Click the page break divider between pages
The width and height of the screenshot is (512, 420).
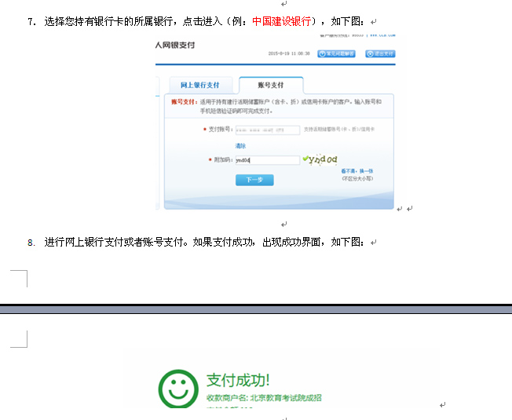point(256,309)
